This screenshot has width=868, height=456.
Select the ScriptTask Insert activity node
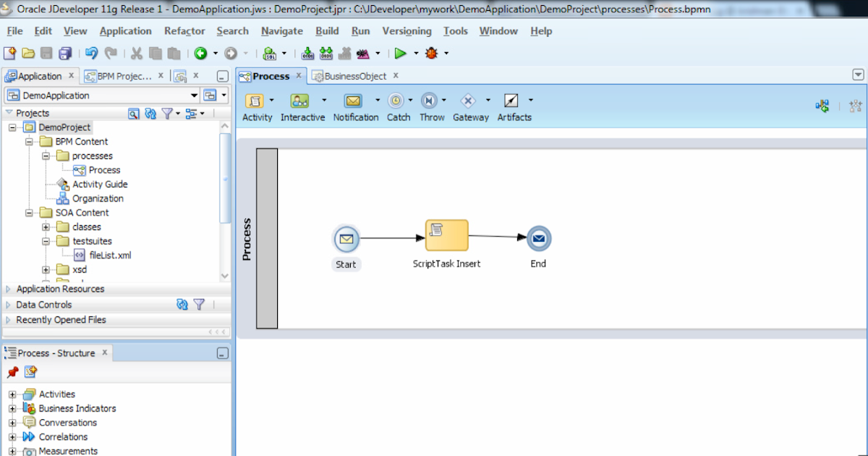[446, 236]
